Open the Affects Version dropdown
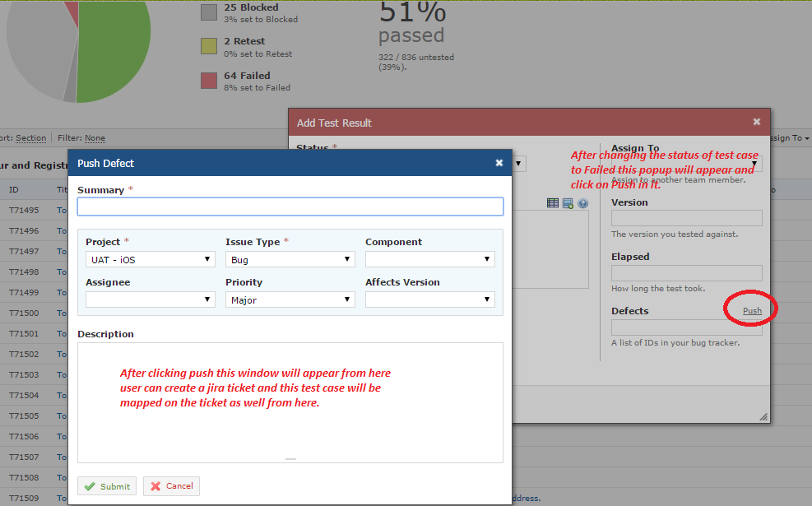The width and height of the screenshot is (812, 506). pyautogui.click(x=429, y=299)
